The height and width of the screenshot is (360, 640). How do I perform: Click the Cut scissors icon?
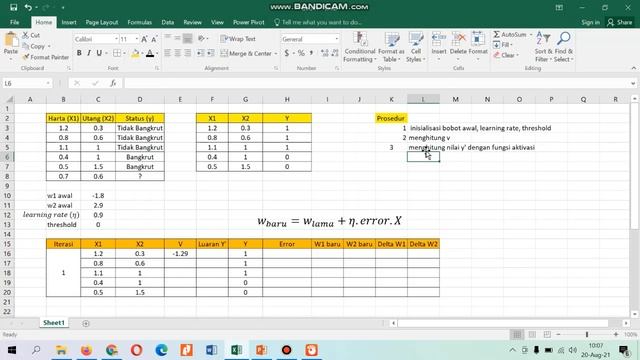pos(26,36)
